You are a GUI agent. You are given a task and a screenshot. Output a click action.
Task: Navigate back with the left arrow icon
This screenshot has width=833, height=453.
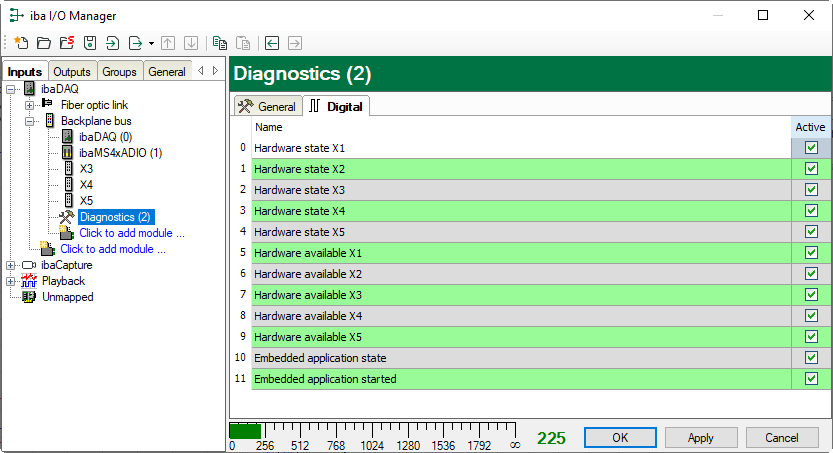tap(272, 43)
